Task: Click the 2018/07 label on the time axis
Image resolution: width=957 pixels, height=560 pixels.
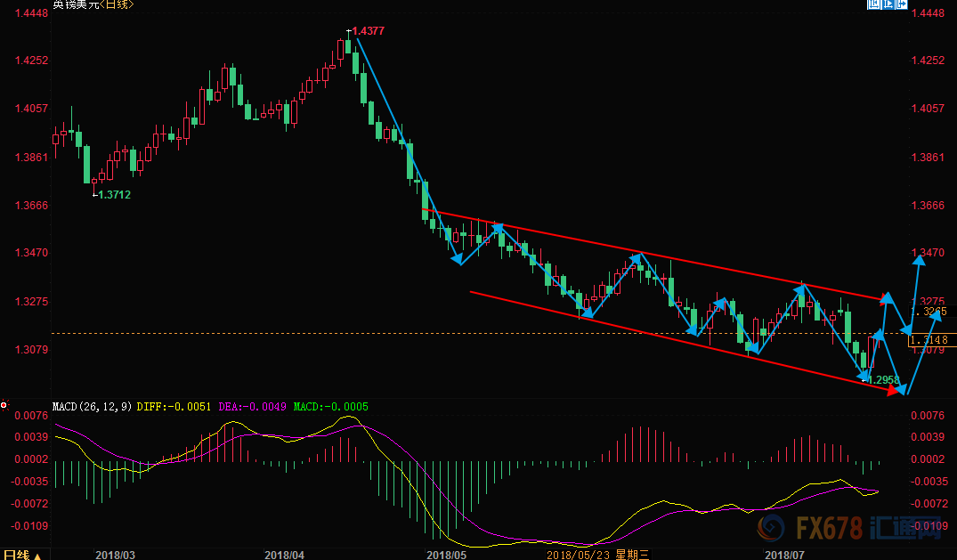Action: pyautogui.click(x=785, y=555)
